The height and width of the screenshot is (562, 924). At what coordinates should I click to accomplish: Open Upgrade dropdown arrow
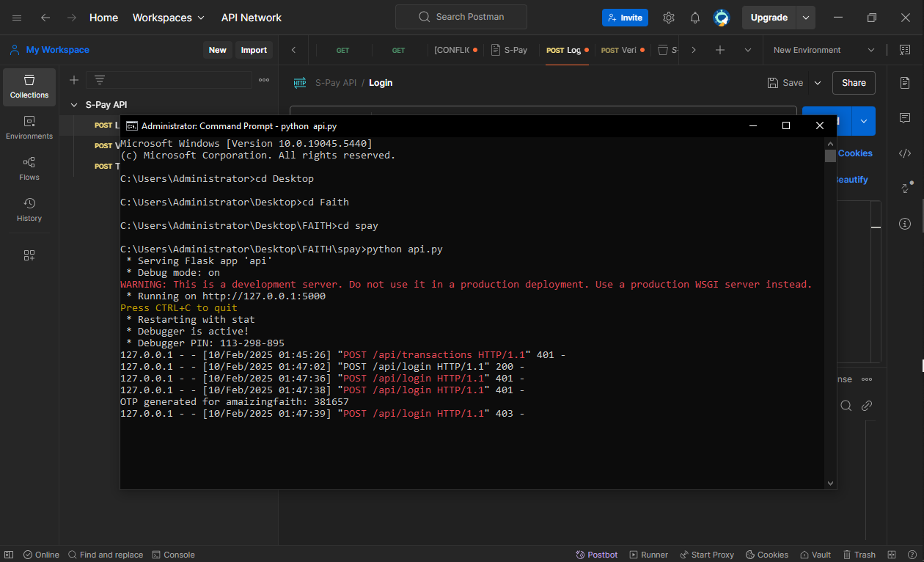tap(806, 18)
